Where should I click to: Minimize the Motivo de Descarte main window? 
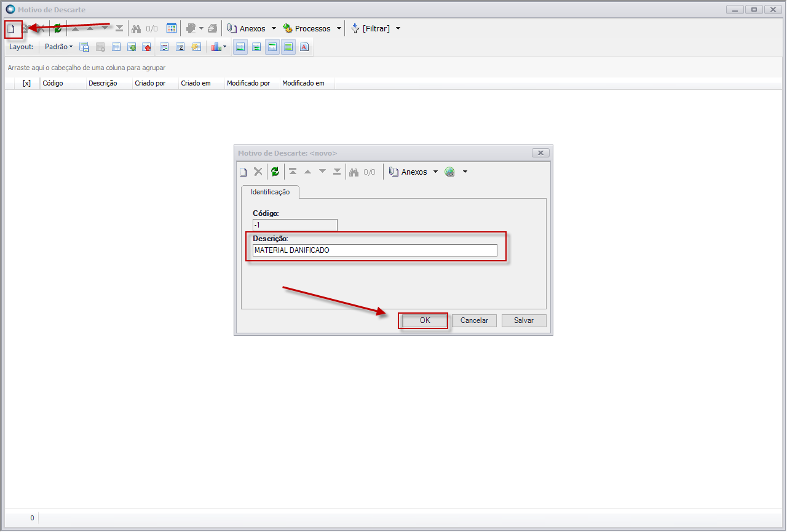click(x=735, y=10)
